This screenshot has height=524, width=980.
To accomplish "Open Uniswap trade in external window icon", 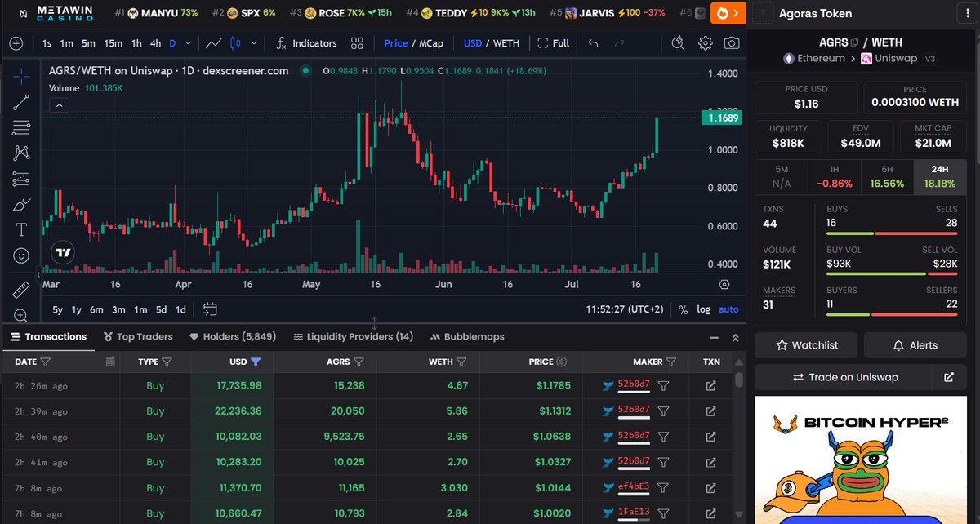I will click(948, 378).
